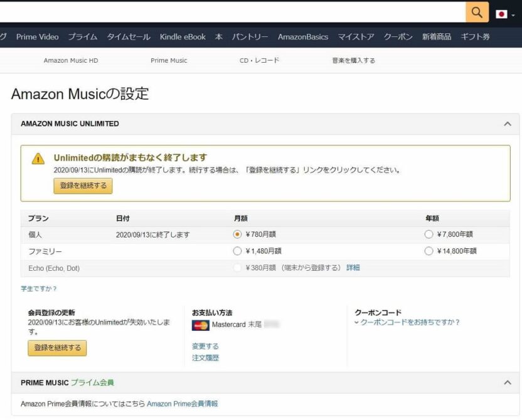Image resolution: width=522 pixels, height=420 pixels.
Task: Select the ¥1,480 monthly family plan
Action: pos(237,251)
